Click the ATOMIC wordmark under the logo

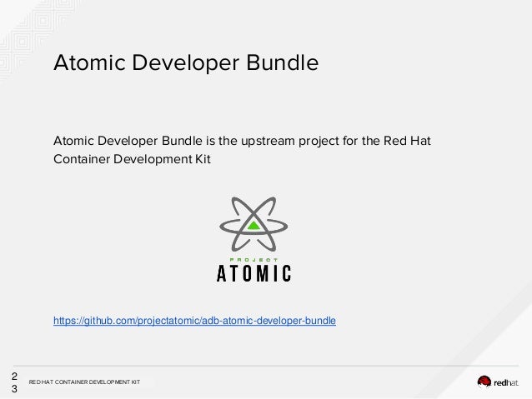253,273
